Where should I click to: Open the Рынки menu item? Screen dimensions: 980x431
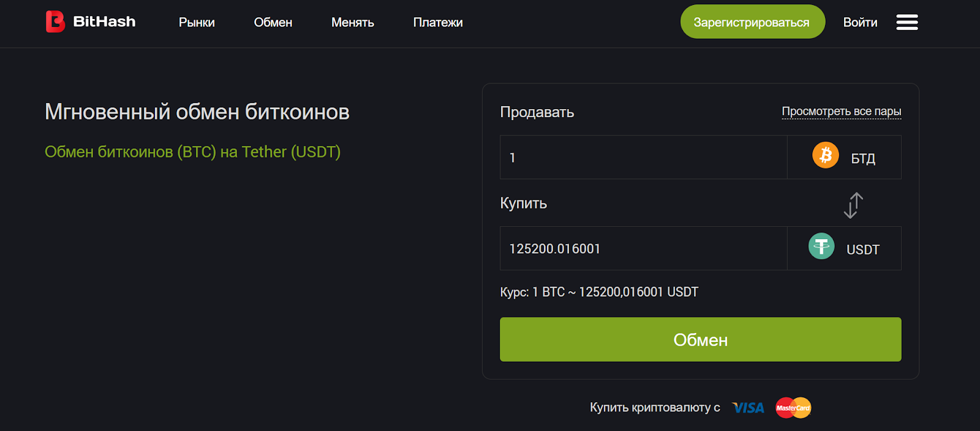(197, 23)
